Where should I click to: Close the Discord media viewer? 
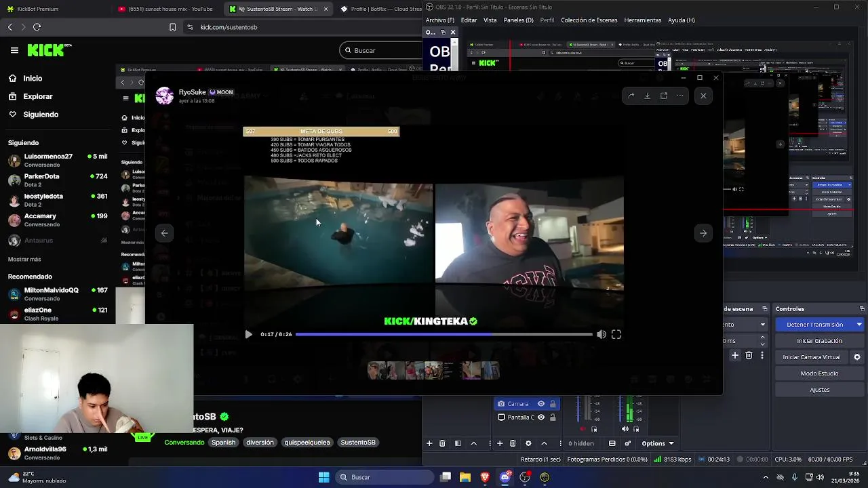703,96
